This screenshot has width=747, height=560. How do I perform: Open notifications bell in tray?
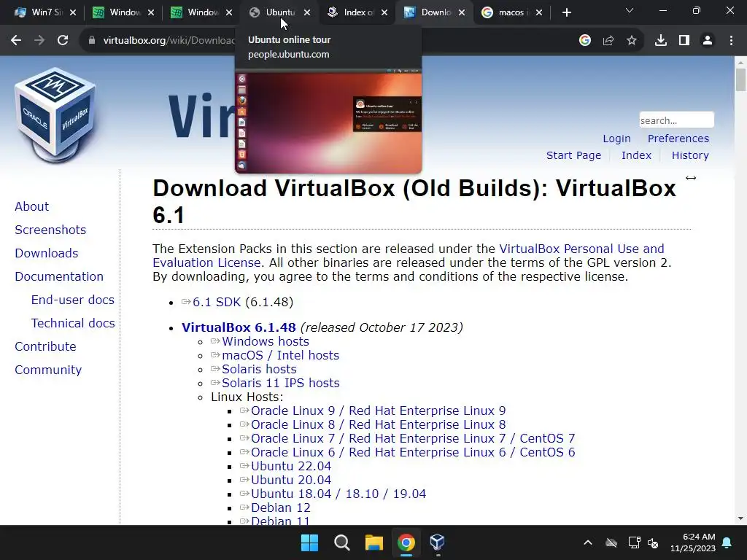pyautogui.click(x=727, y=542)
